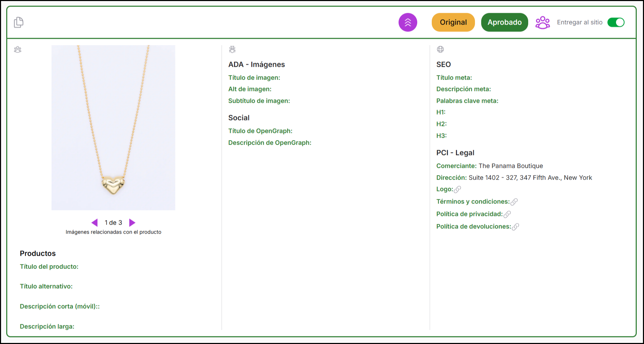Image resolution: width=644 pixels, height=344 pixels.
Task: Click the bug icon above ADA - Imágenes
Action: (x=232, y=49)
